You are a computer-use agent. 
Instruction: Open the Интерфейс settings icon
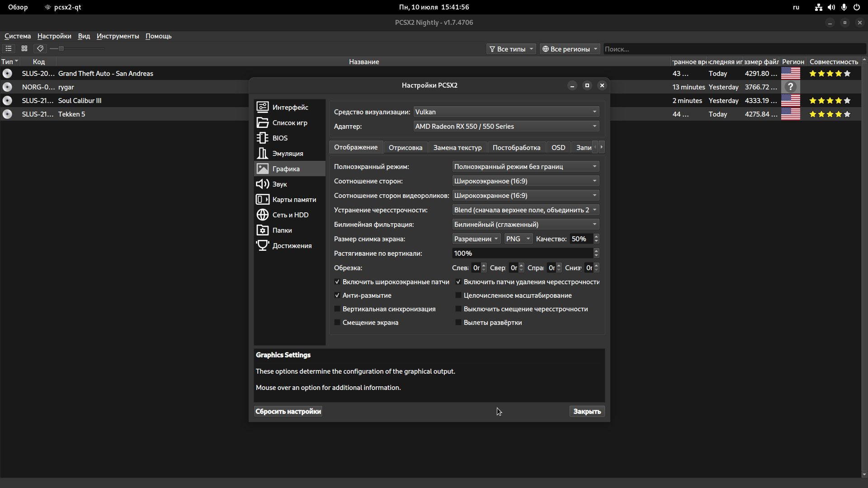[x=263, y=107]
